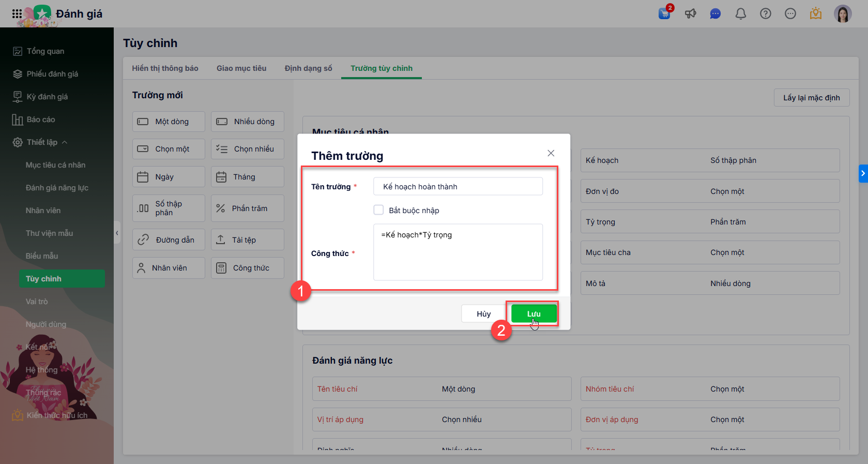
Task: Open the megaphone announcements icon
Action: tap(690, 13)
